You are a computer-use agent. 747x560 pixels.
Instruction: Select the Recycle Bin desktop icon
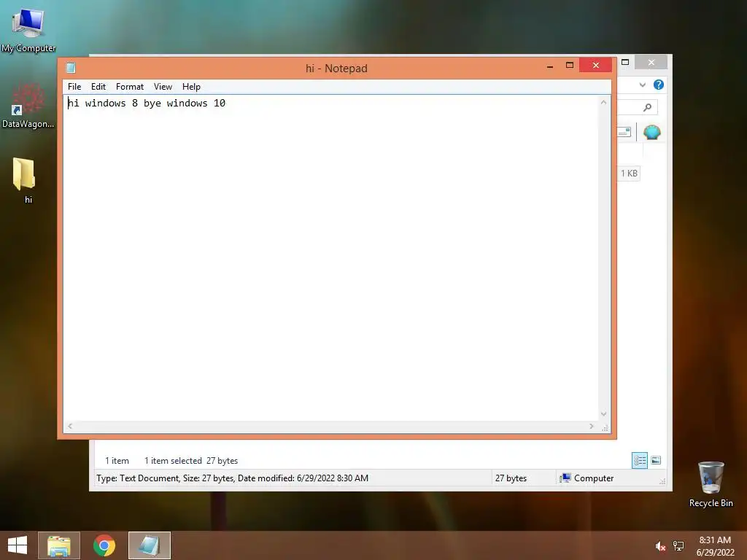point(711,484)
